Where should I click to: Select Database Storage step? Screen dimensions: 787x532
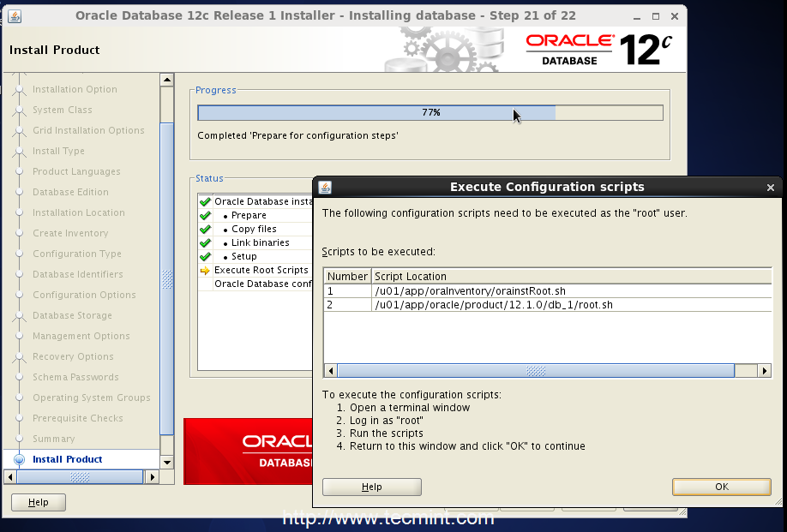(72, 315)
